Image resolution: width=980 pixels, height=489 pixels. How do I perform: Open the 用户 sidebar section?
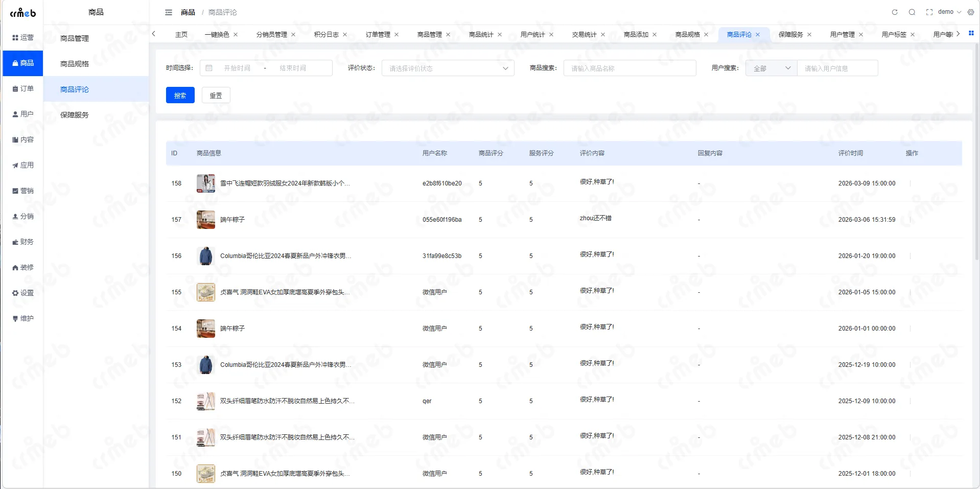click(23, 114)
